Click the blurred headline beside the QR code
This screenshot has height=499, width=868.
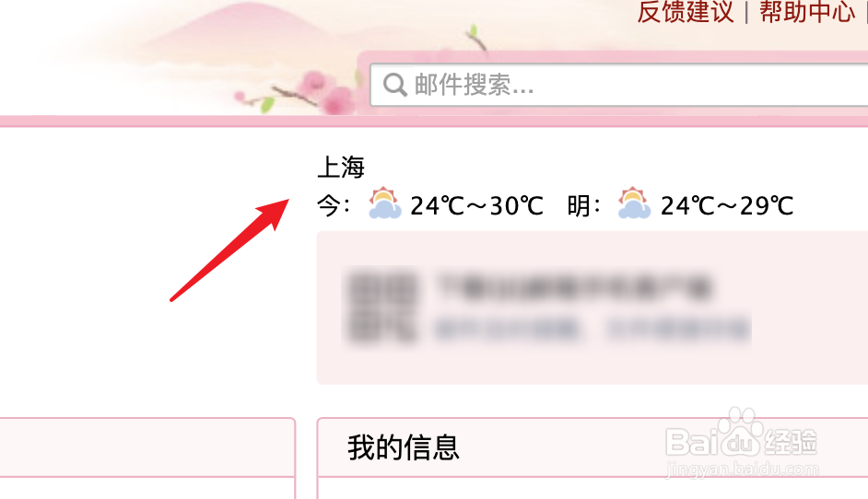pyautogui.click(x=575, y=286)
